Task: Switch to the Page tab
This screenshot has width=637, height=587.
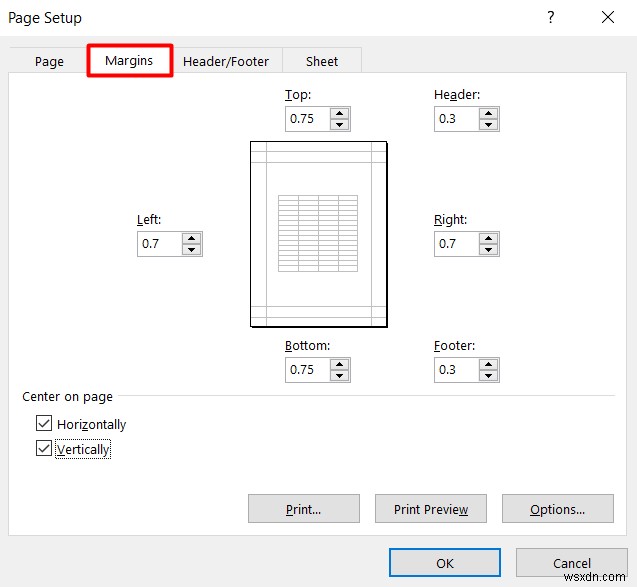Action: click(x=49, y=61)
